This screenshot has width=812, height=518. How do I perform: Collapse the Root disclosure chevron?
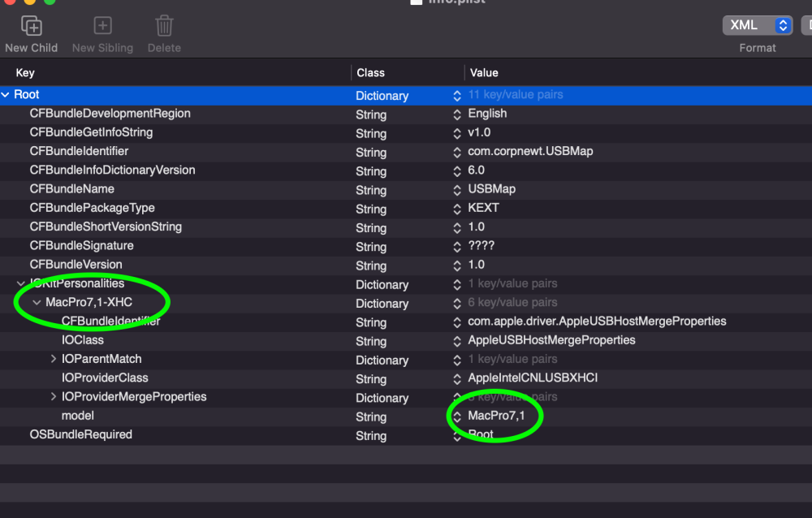[x=6, y=95]
